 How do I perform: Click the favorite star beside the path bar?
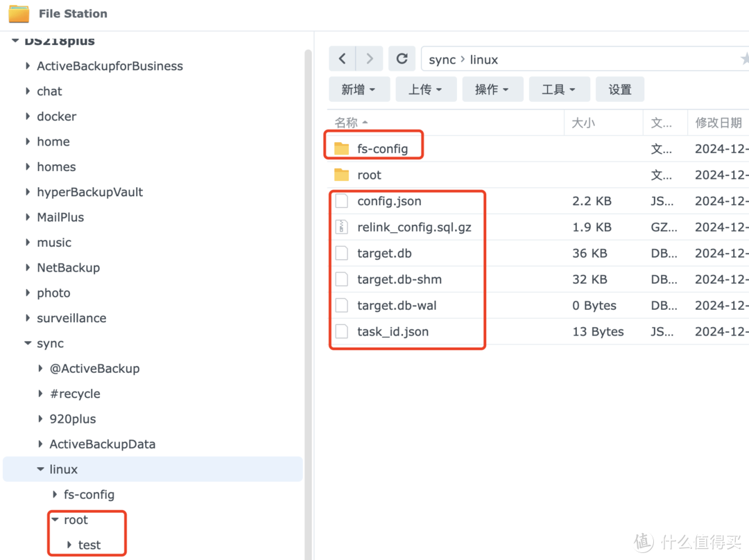745,59
